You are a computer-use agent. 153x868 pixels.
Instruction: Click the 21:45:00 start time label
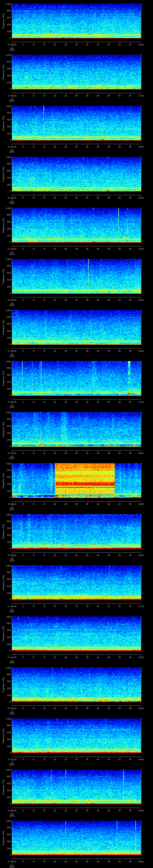(12, 861)
